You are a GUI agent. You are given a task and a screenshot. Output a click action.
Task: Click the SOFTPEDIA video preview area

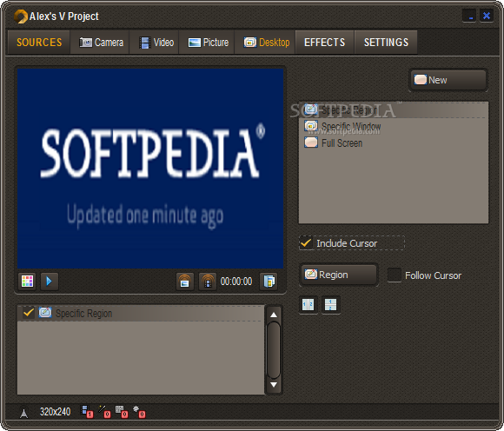[150, 169]
